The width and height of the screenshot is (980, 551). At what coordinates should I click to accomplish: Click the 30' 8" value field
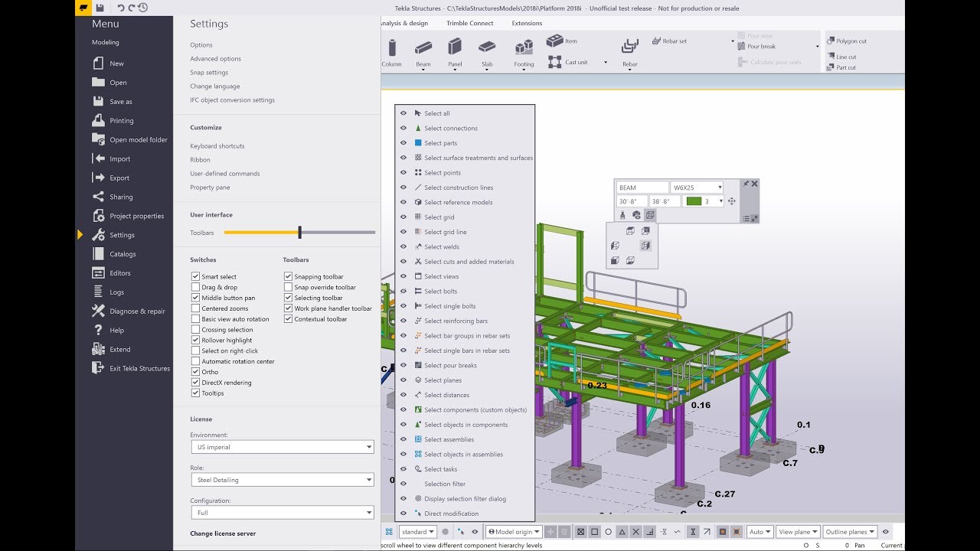click(x=632, y=201)
